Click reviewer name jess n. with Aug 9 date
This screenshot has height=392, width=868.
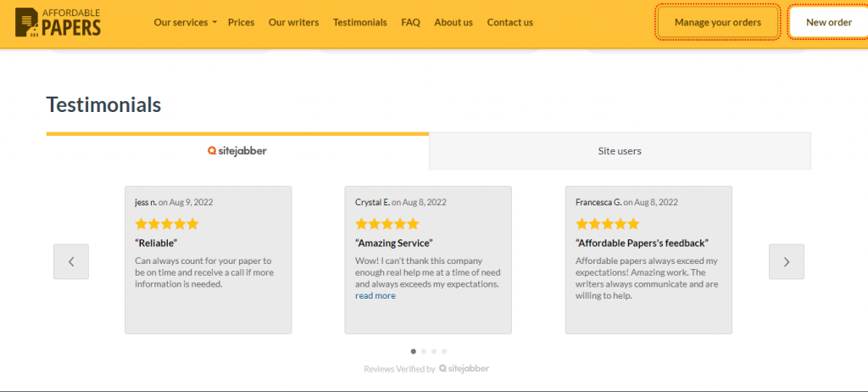174,203
